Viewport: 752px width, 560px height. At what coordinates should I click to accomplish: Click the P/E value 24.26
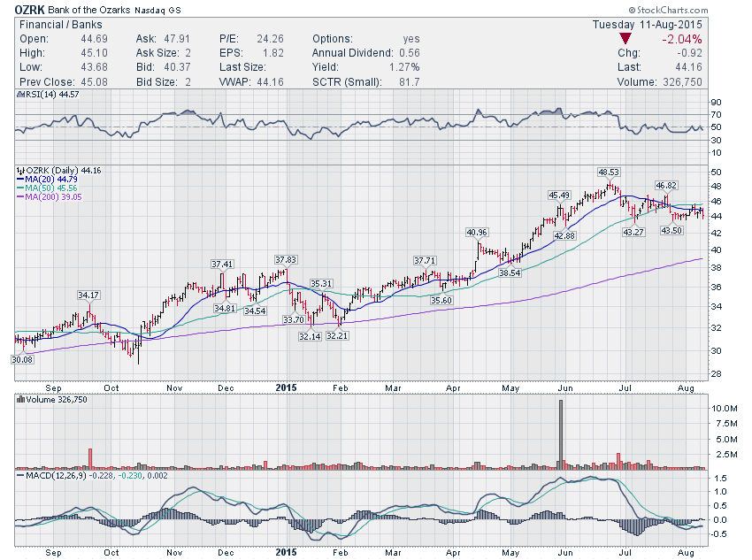[270, 39]
